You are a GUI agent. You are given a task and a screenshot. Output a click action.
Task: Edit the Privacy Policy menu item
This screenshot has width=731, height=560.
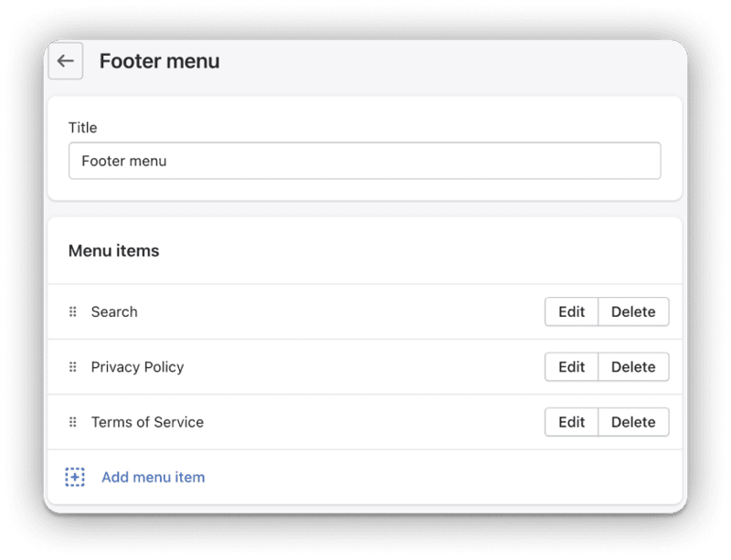pos(571,367)
